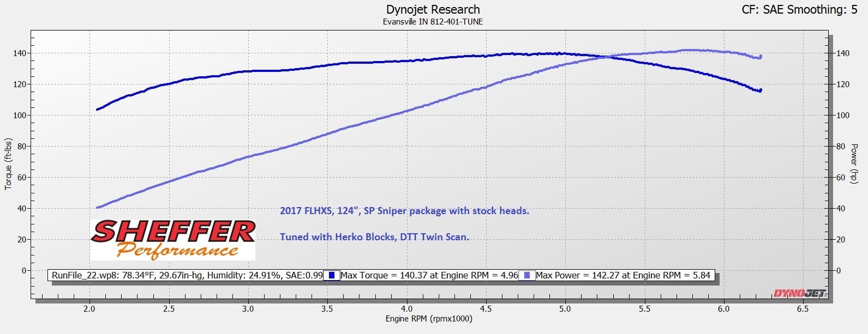868x334 pixels.
Task: Select the RunFile_22.wp8 run info text
Action: click(x=187, y=275)
